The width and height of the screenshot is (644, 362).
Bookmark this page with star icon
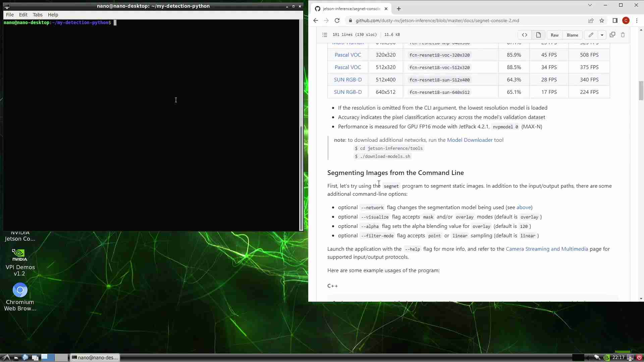click(x=602, y=20)
